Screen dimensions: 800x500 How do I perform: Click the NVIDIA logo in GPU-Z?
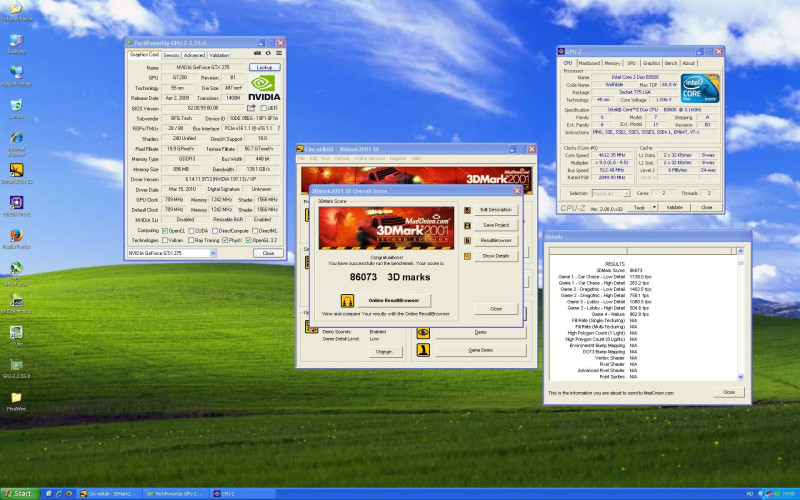pyautogui.click(x=264, y=88)
